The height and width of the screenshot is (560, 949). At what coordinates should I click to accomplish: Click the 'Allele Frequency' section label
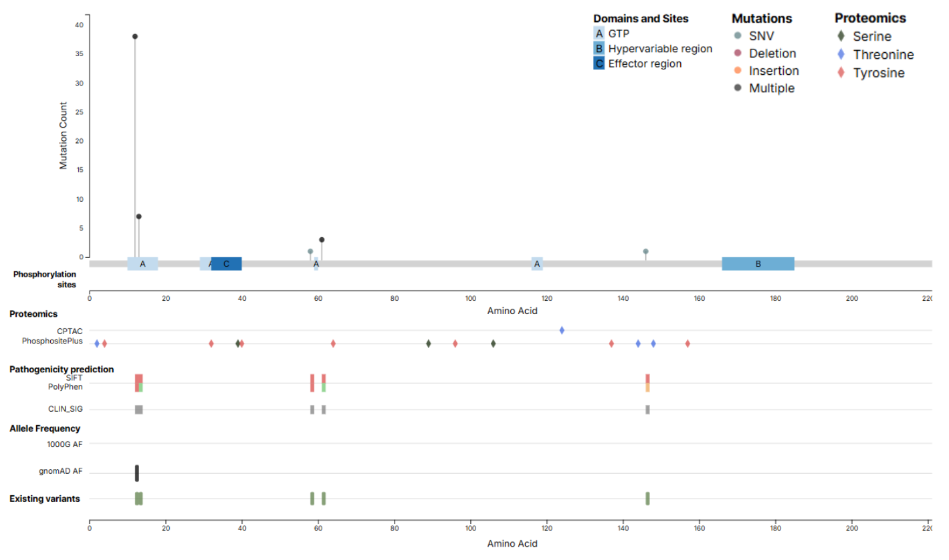[x=45, y=428]
